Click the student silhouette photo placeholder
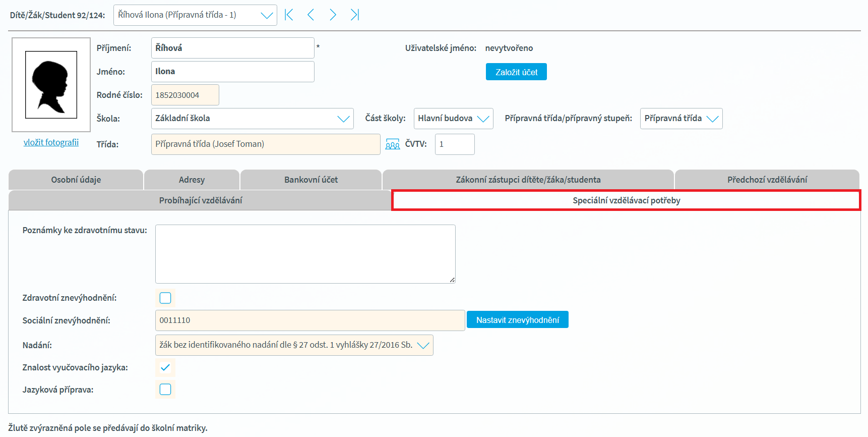 tap(51, 85)
